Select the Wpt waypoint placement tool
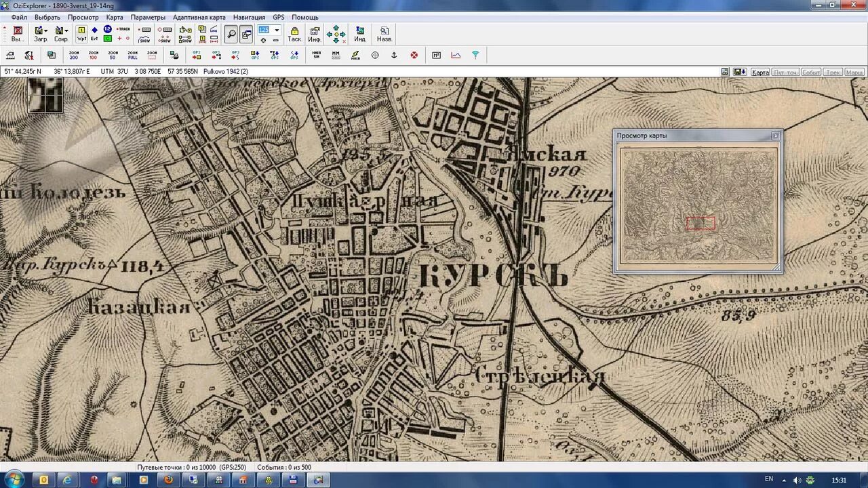The width and height of the screenshot is (868, 488). 81,34
